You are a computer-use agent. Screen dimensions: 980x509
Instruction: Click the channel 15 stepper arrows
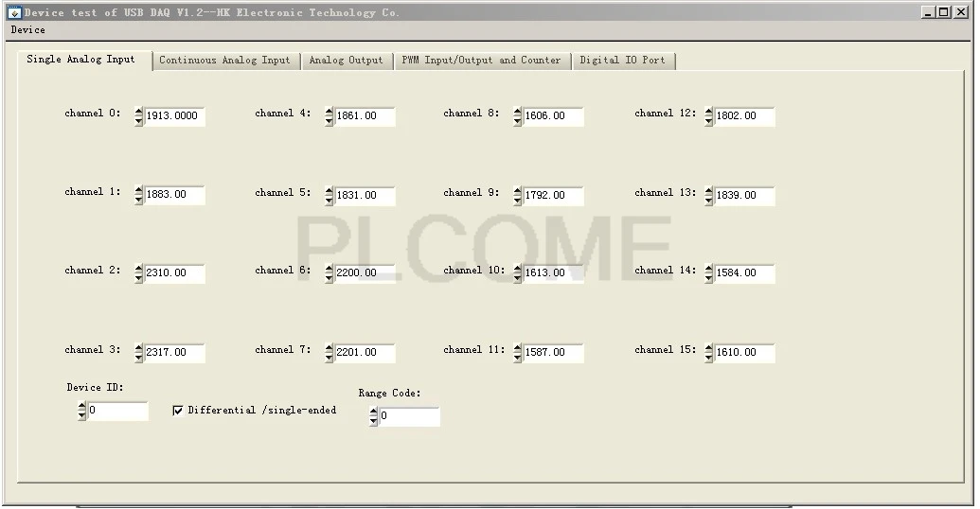(x=709, y=352)
